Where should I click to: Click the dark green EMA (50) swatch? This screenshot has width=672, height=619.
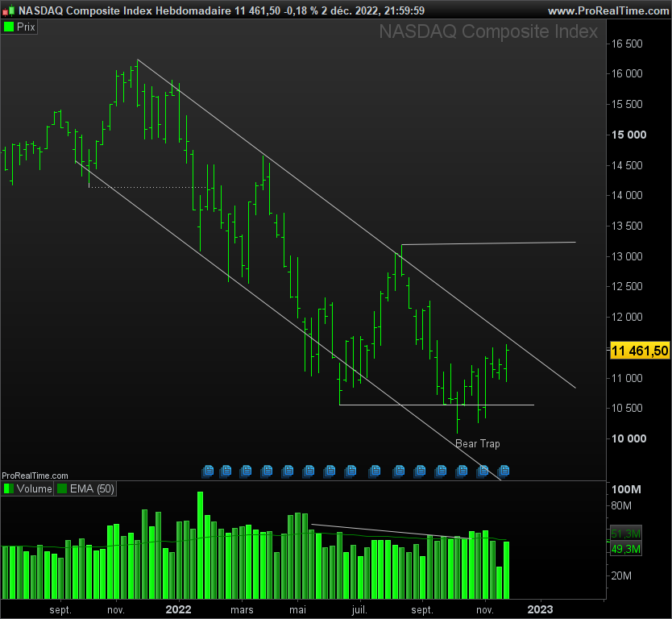62,488
